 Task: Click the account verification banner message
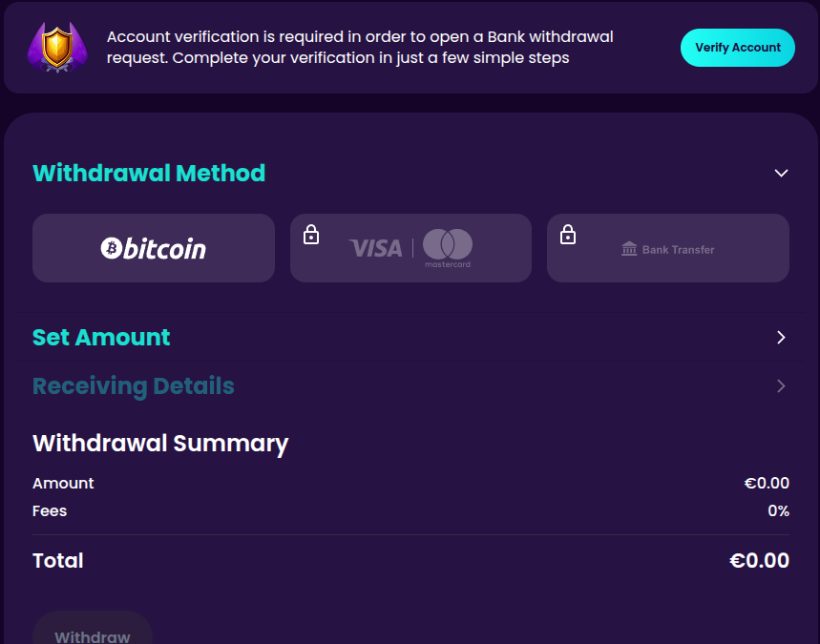click(360, 48)
